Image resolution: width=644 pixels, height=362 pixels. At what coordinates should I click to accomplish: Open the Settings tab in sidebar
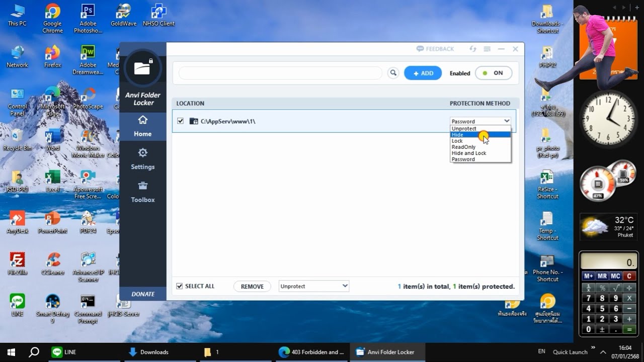[x=143, y=159]
